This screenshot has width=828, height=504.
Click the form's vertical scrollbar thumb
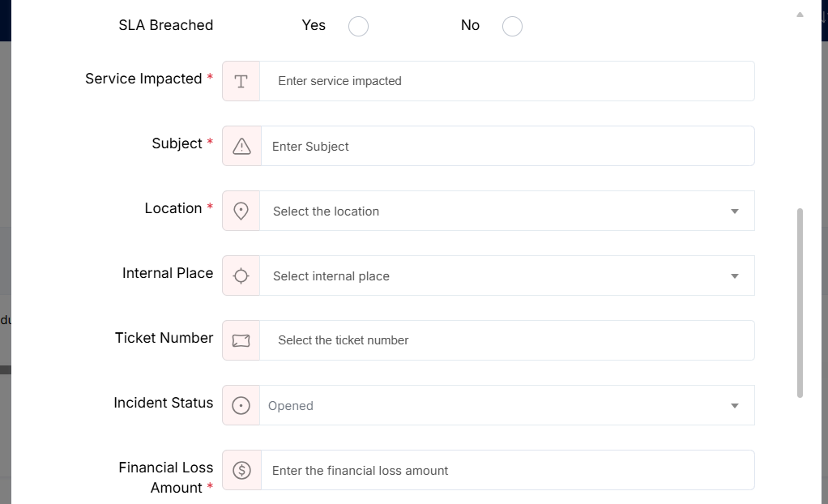tap(800, 303)
